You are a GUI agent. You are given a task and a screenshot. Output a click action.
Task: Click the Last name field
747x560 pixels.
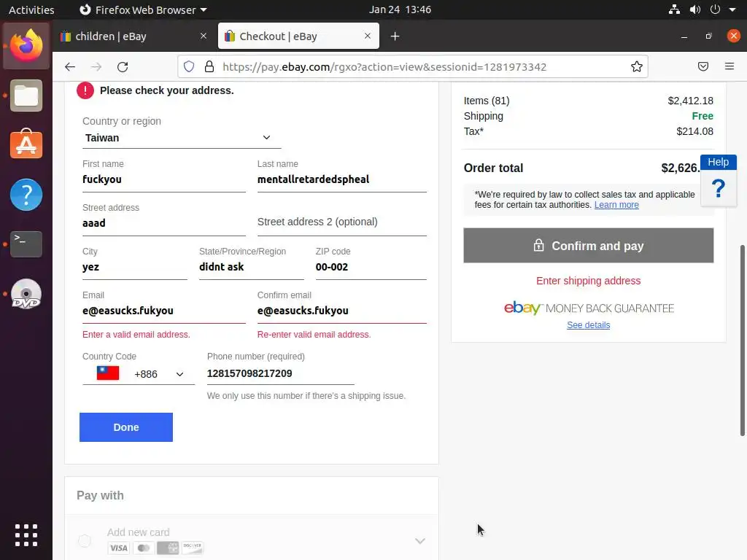coord(342,179)
